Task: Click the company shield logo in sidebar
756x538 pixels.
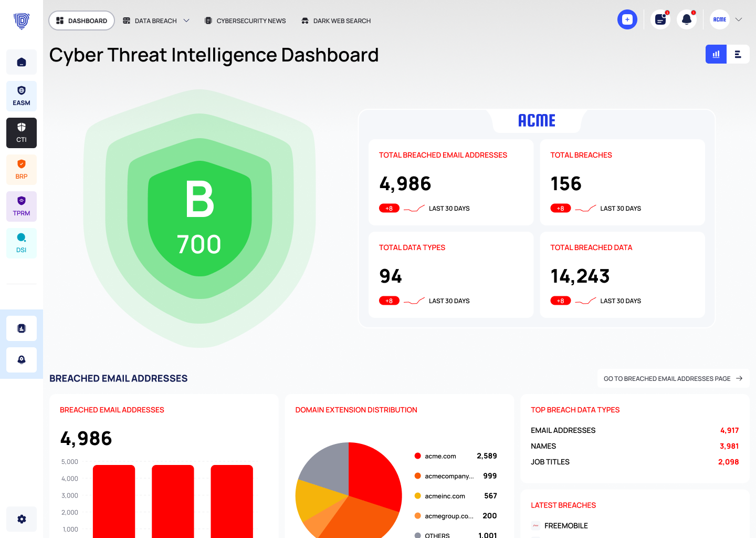Action: click(x=22, y=20)
